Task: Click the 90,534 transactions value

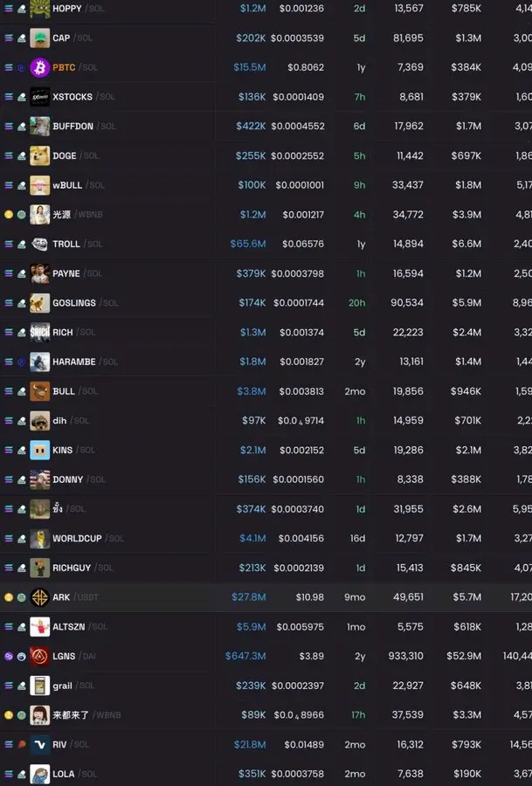Action: 407,303
